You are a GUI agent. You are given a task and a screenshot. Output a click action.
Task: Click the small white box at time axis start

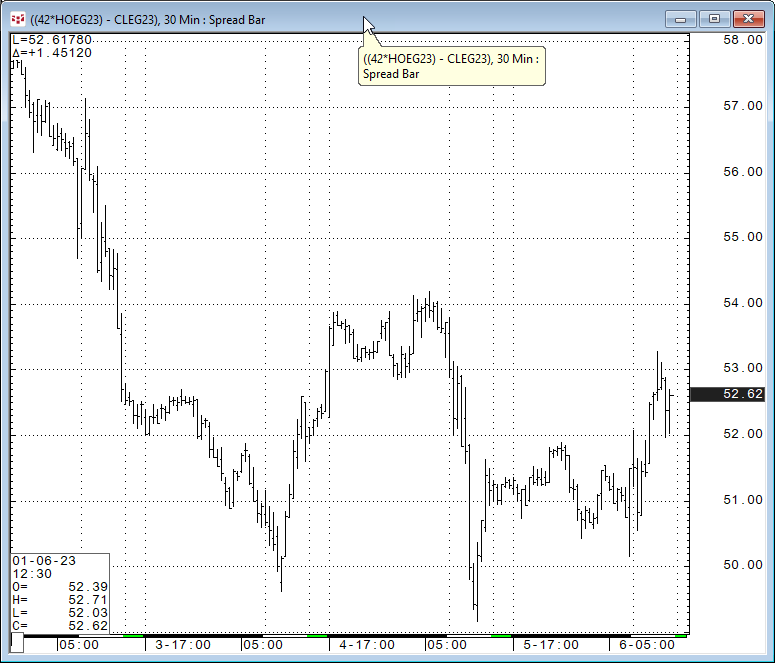(17, 643)
